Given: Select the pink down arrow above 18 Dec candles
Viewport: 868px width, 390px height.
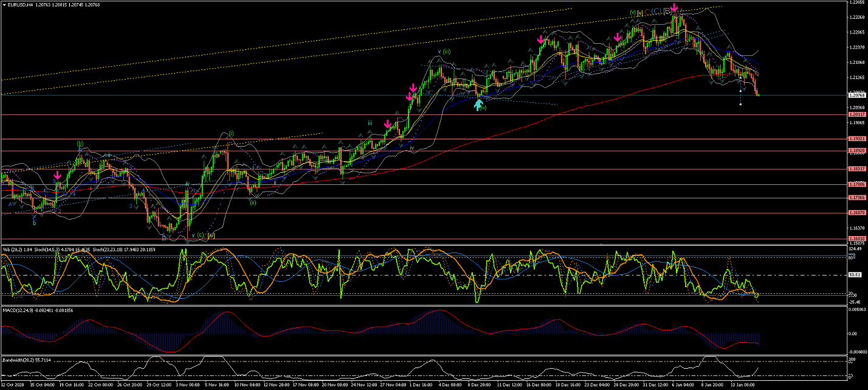Looking at the screenshot, I should click(541, 40).
